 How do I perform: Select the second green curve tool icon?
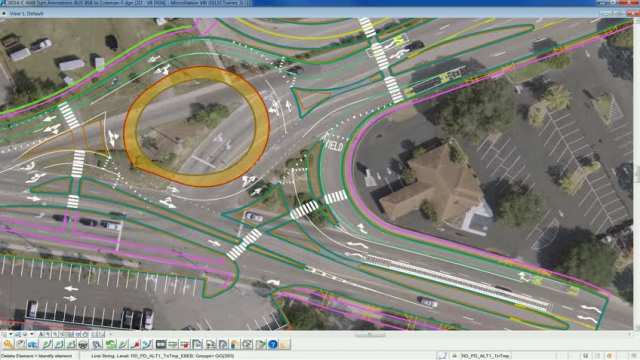pos(59,344)
